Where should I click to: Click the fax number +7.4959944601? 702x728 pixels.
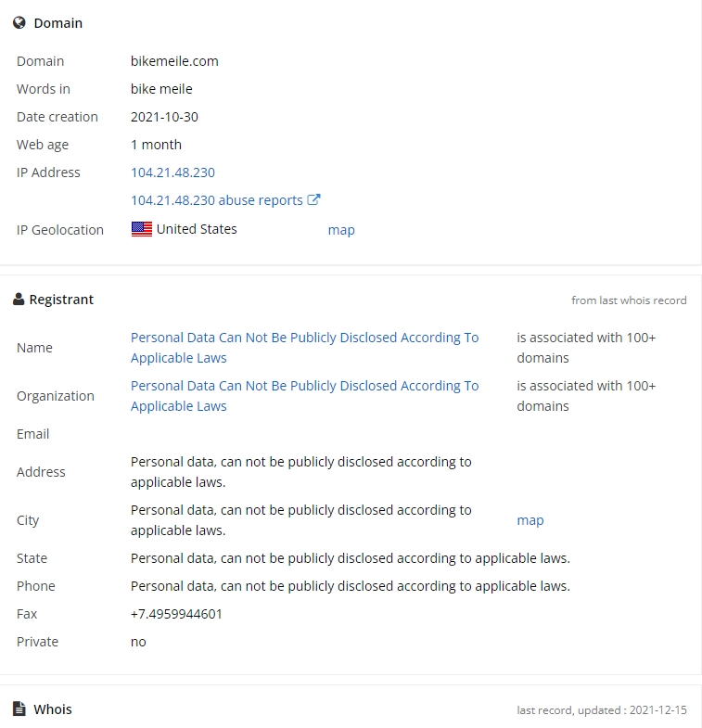click(x=176, y=614)
